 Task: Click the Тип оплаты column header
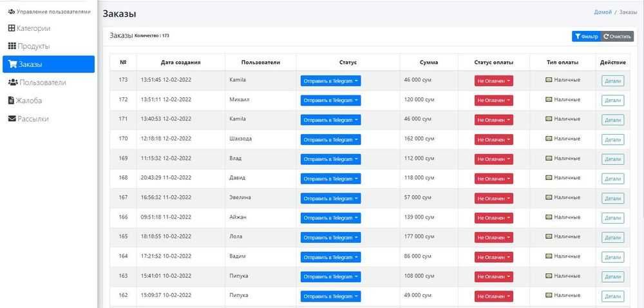(x=563, y=63)
